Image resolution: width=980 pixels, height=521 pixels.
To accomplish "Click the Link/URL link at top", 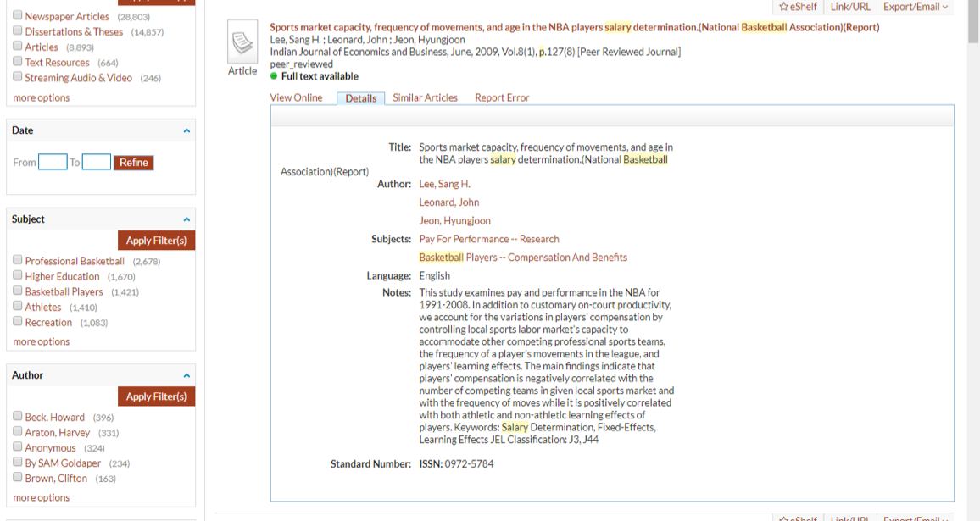I will (x=849, y=7).
